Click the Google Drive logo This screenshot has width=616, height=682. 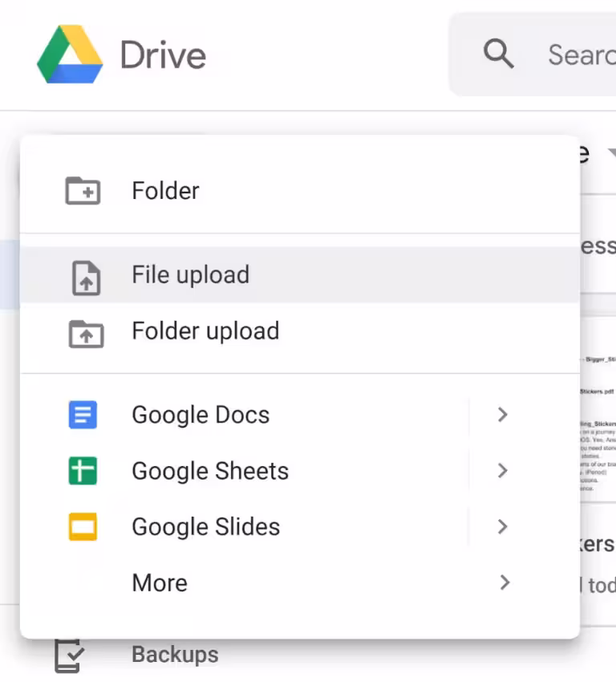pyautogui.click(x=70, y=55)
